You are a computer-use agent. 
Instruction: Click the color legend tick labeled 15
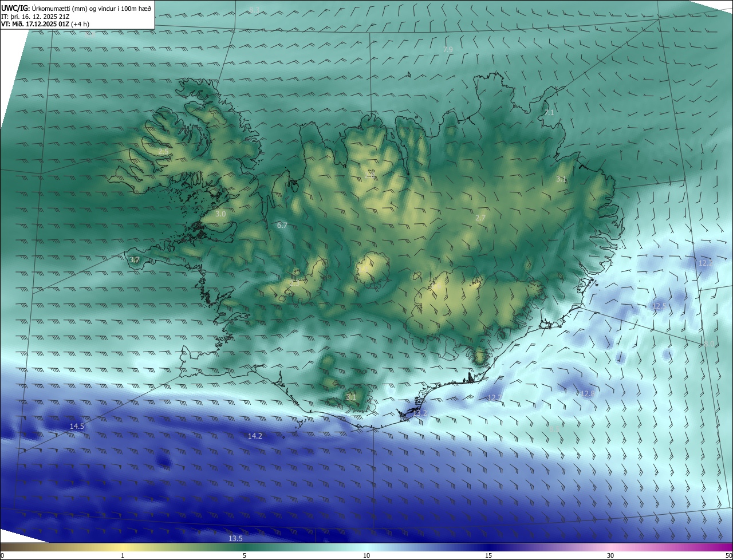(x=488, y=555)
